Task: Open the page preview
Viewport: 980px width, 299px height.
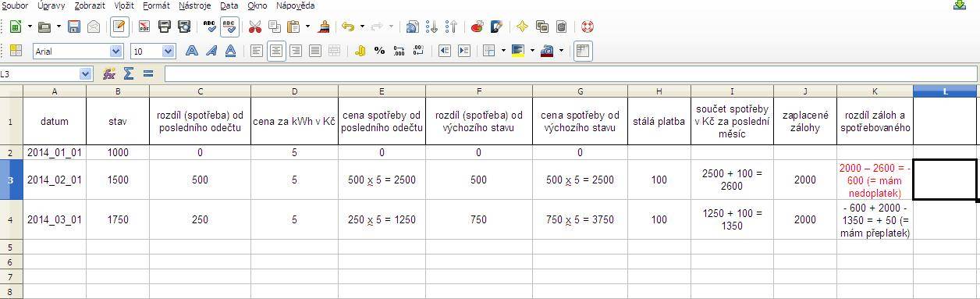Action: (184, 27)
